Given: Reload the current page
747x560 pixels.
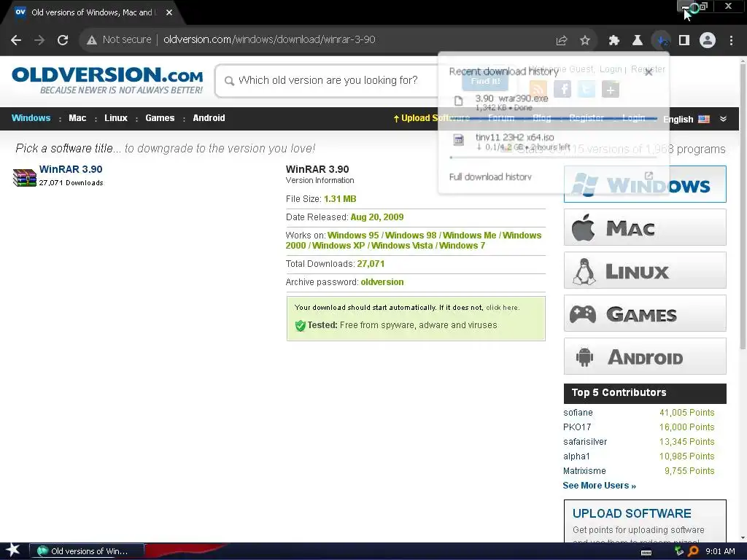Looking at the screenshot, I should [63, 40].
